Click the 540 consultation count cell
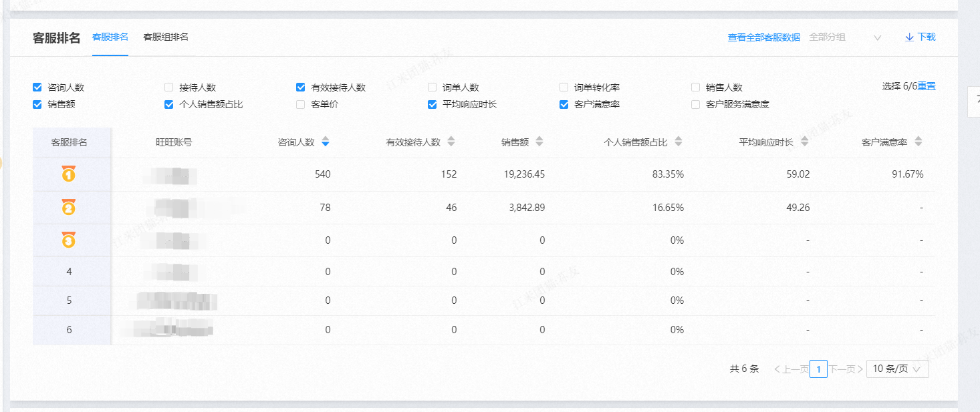The width and height of the screenshot is (980, 412). pos(322,174)
